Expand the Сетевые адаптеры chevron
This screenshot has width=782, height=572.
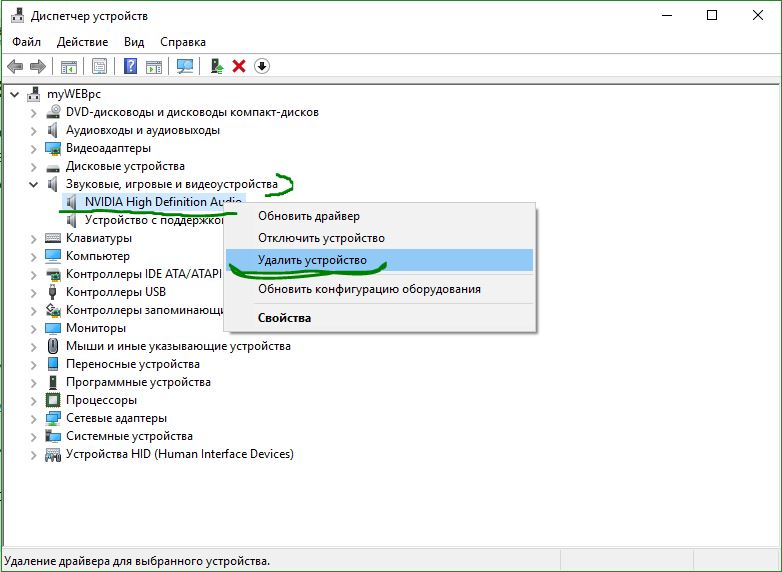pos(33,418)
